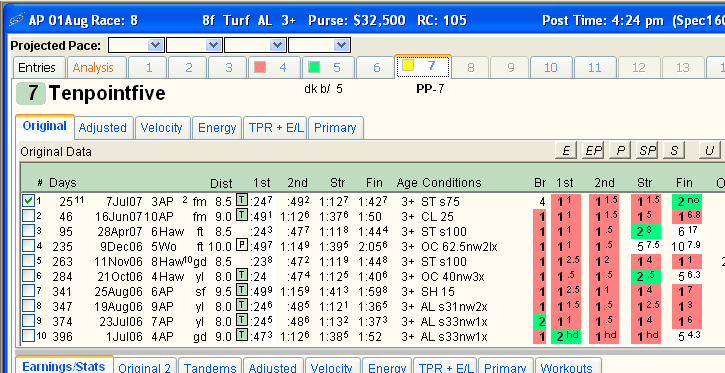
Task: Click the P running style button
Action: tap(620, 150)
